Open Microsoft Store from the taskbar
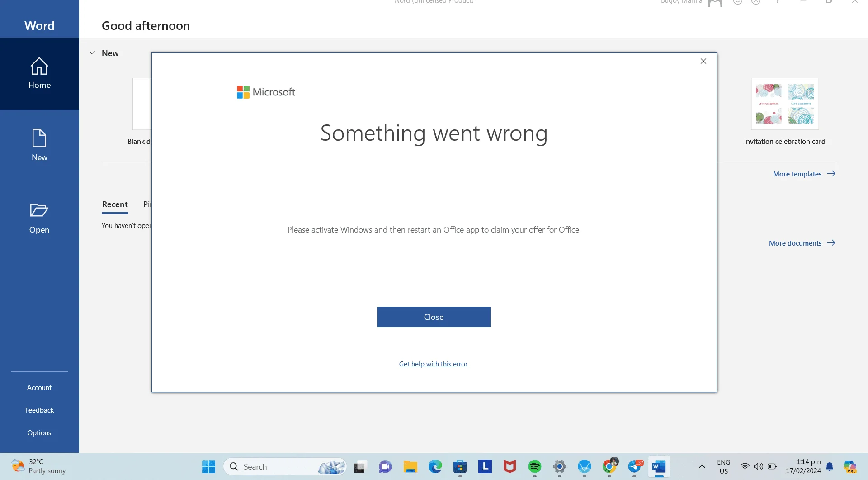The image size is (868, 480). pyautogui.click(x=460, y=467)
